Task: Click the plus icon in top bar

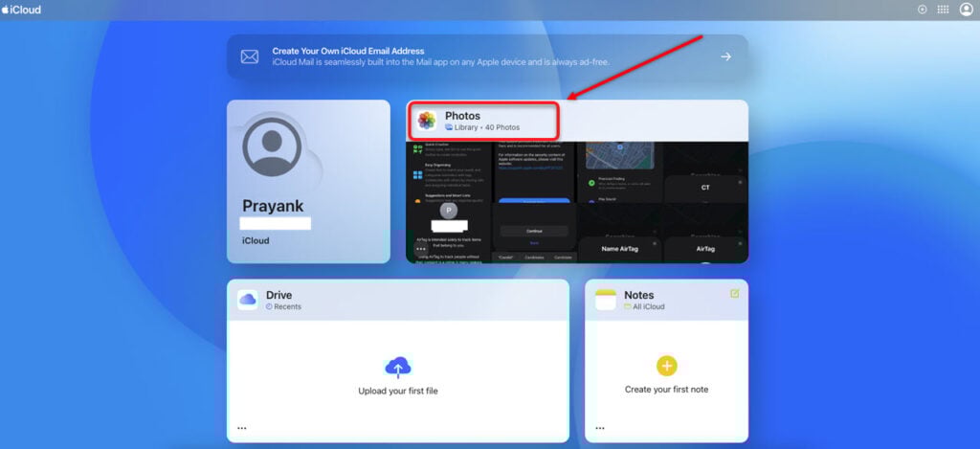Action: click(x=922, y=10)
